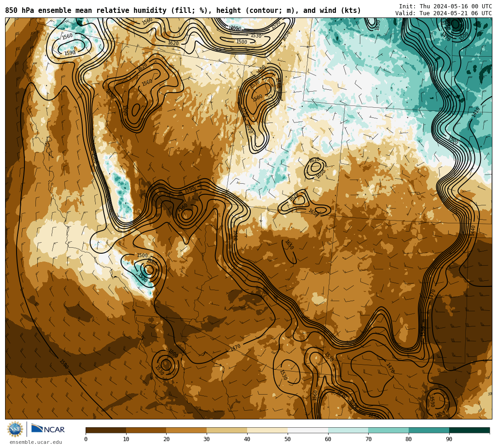
Task: Click the colorbar tick label "50"
Action: (x=288, y=439)
